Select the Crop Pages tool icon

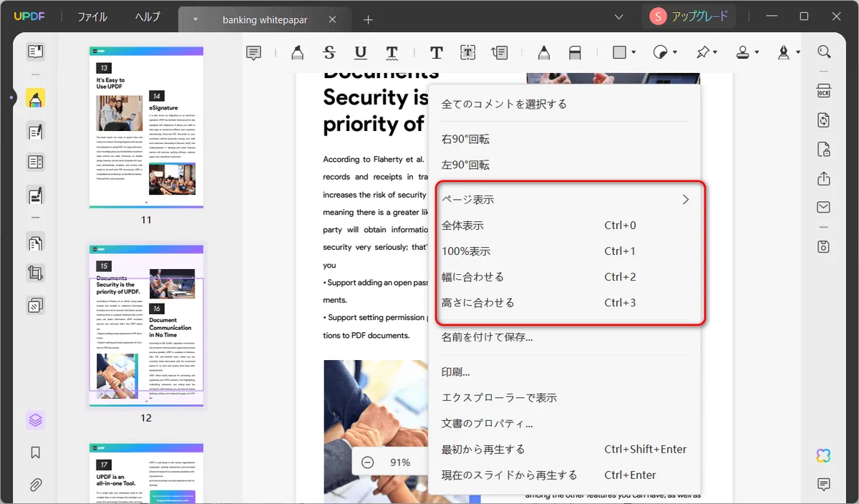point(35,273)
